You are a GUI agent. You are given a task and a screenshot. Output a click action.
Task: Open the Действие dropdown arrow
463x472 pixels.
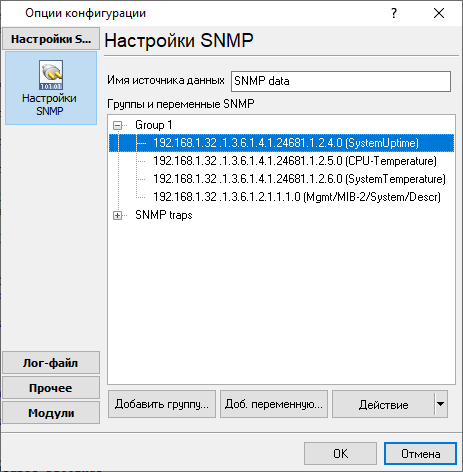441,404
